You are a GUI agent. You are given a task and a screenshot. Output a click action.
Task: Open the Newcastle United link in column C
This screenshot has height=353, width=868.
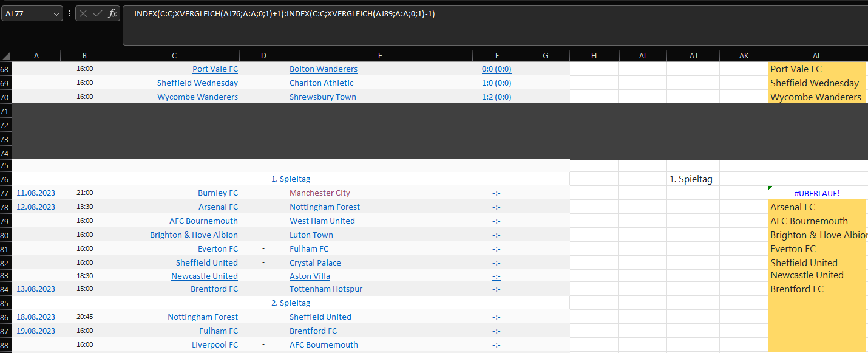[x=205, y=276]
